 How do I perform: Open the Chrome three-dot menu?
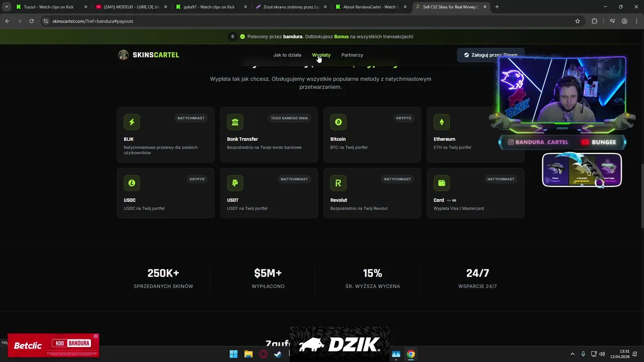coord(636,21)
